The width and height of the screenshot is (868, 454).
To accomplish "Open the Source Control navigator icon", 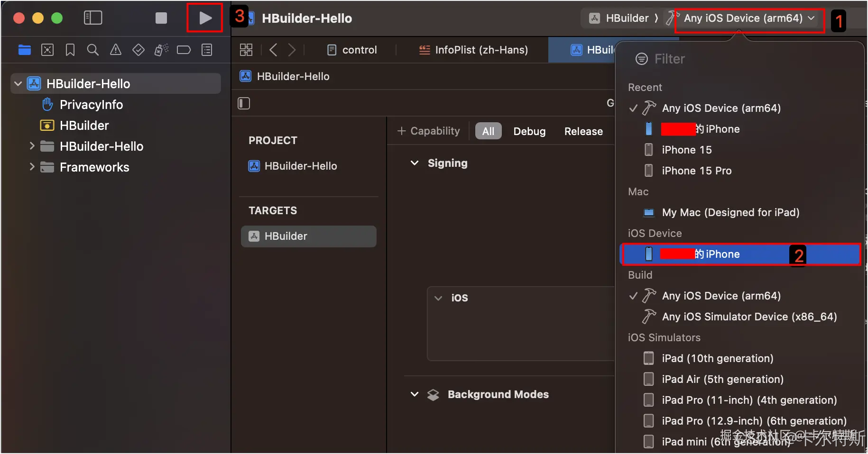I will 47,50.
